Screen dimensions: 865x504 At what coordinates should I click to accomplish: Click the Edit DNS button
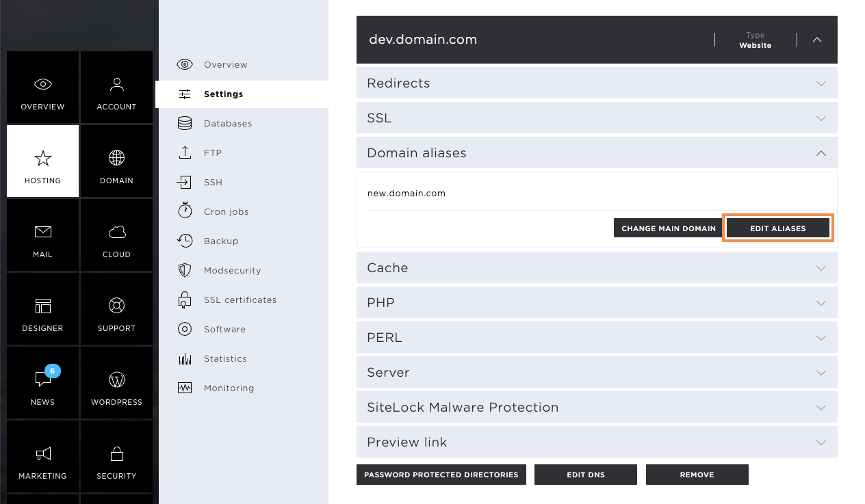coord(586,475)
